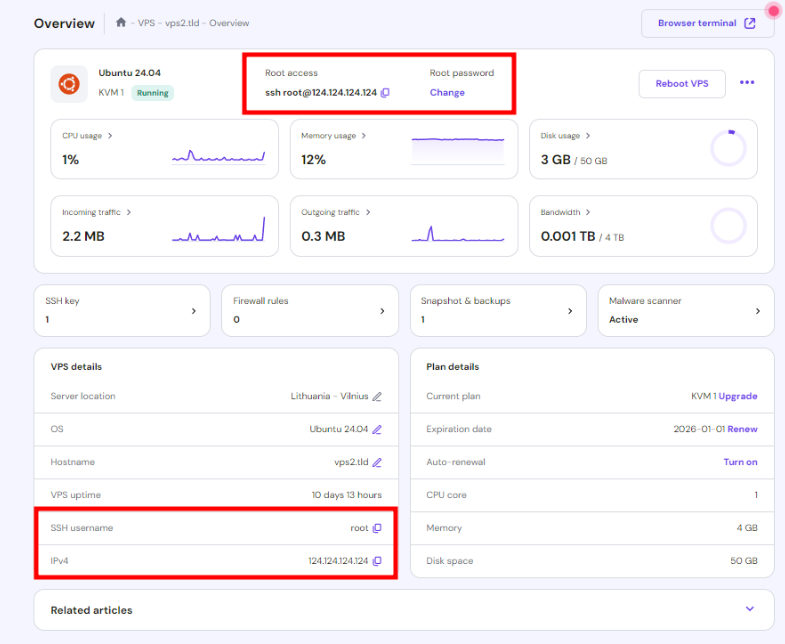Screen dimensions: 785x644
Task: Edit hostname vps2.tld pencil icon
Action: click(x=377, y=462)
